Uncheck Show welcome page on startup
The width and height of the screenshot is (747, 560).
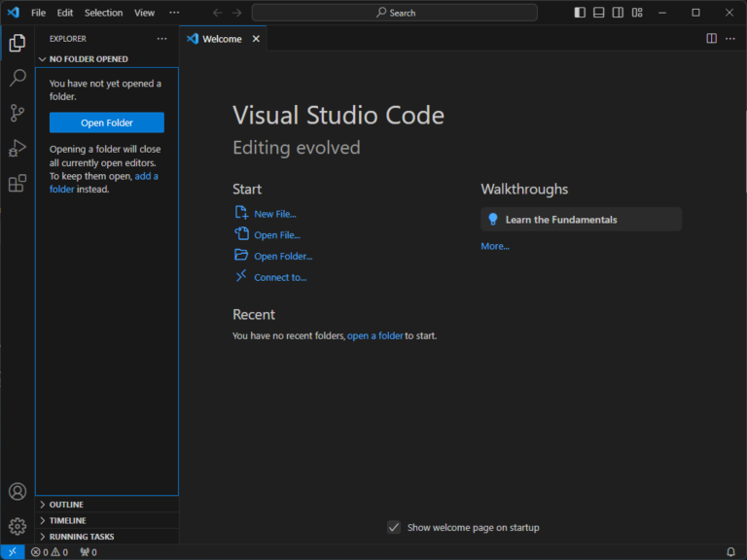click(394, 527)
